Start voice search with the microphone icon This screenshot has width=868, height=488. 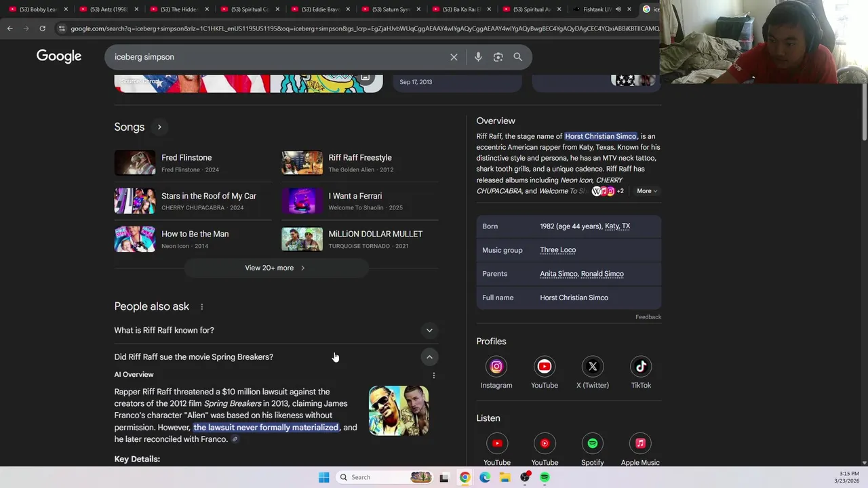coord(478,57)
